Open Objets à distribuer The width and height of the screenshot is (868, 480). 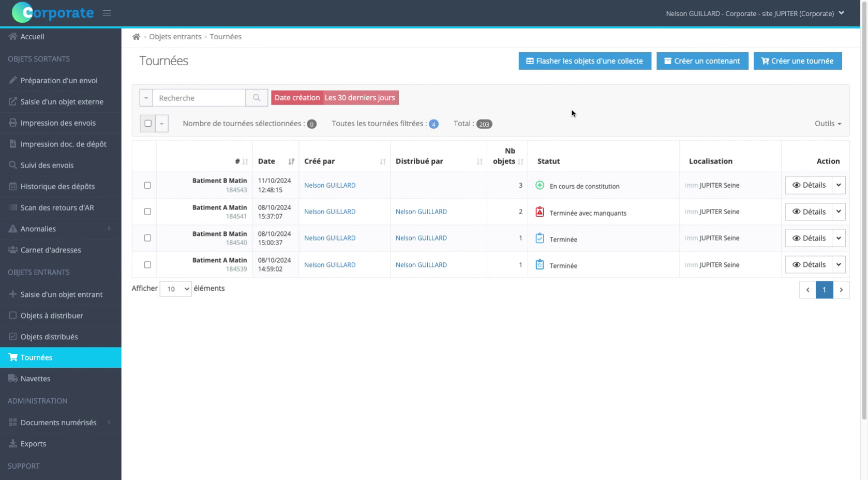[61, 316]
